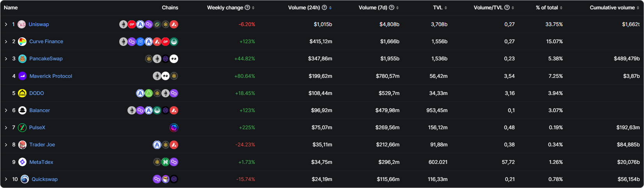Sort by Cumulative volume arrows
The width and height of the screenshot is (644, 188).
pos(638,8)
